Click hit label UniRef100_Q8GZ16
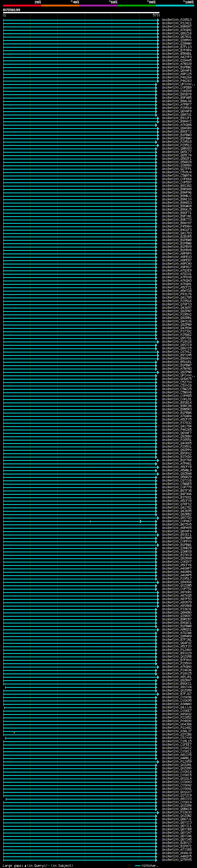This screenshot has height=868, width=197. (176, 33)
